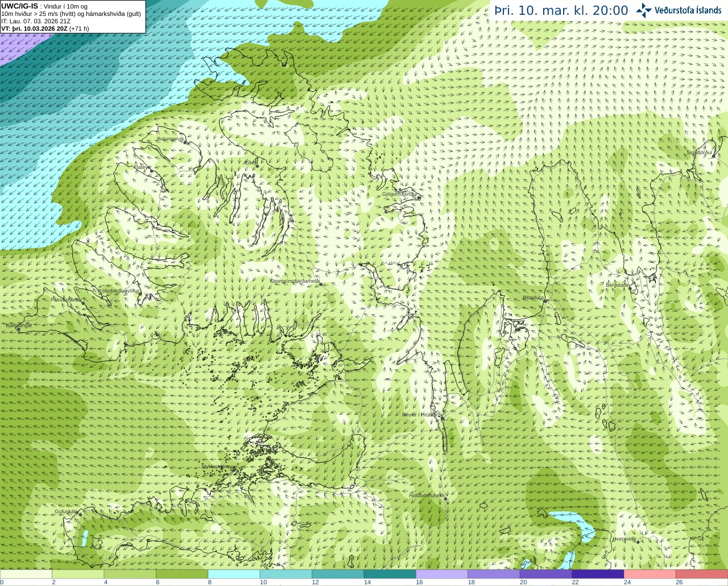This screenshot has width=728, height=586.
Task: Click the Bolungarvík station label
Action: tap(170, 138)
